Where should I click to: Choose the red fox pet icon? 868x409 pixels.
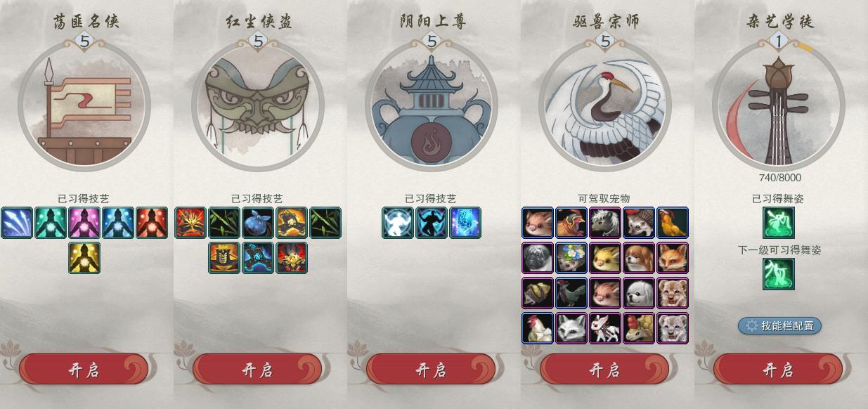(x=673, y=258)
